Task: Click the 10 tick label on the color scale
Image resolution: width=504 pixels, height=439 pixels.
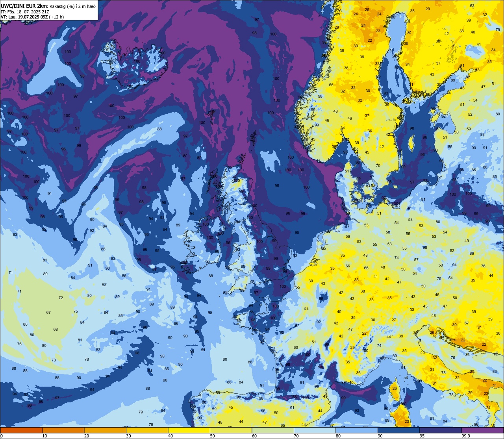Action: 44,436
